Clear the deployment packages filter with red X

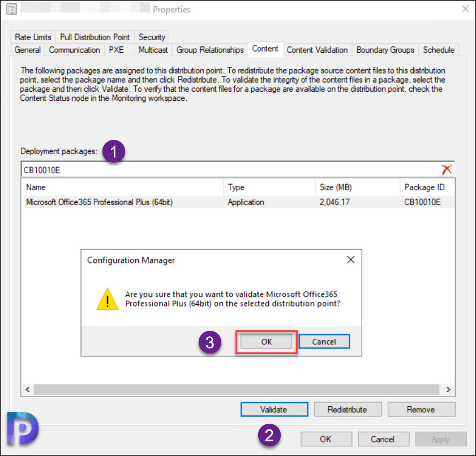[x=447, y=169]
